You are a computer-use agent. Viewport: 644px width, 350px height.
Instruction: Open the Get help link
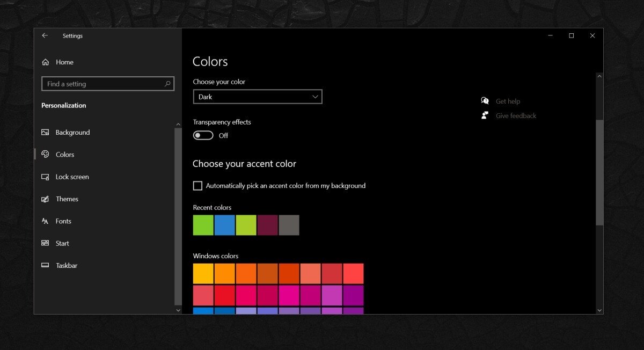point(508,101)
